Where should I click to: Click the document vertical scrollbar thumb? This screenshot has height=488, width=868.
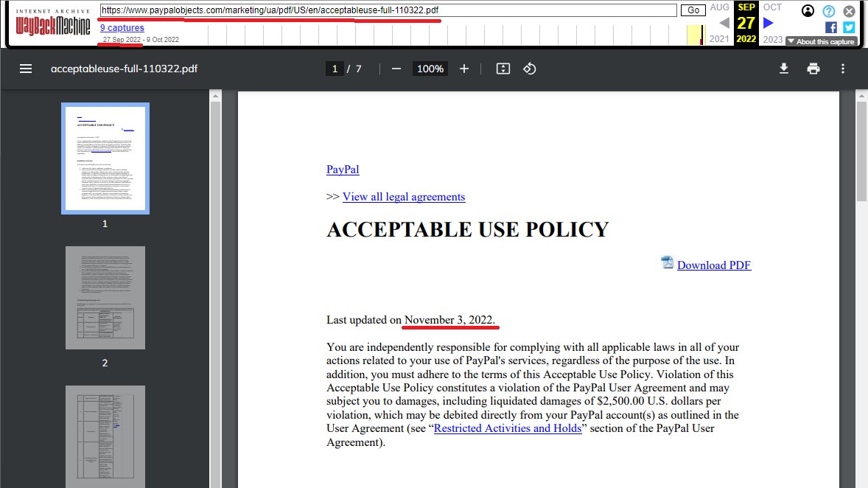point(862,150)
